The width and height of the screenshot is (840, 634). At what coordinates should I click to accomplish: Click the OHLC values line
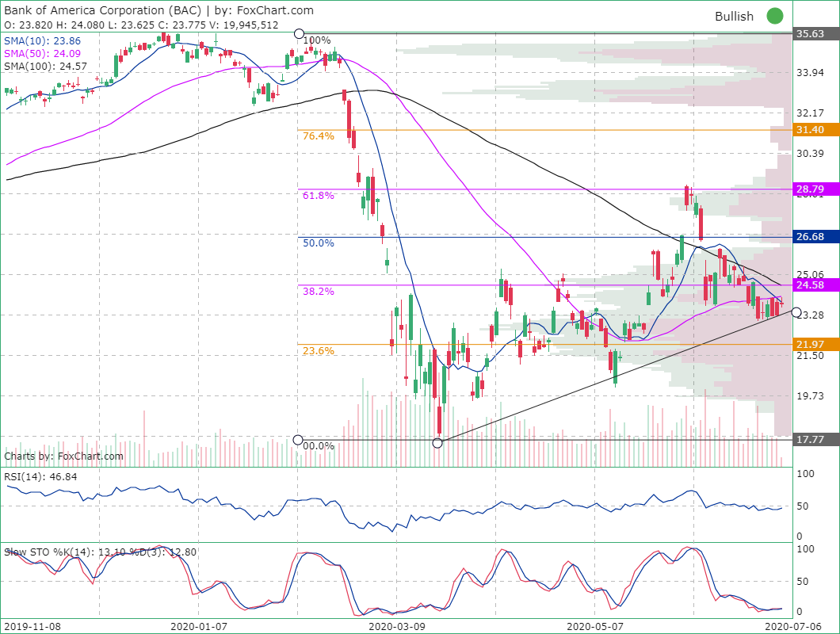pyautogui.click(x=141, y=25)
